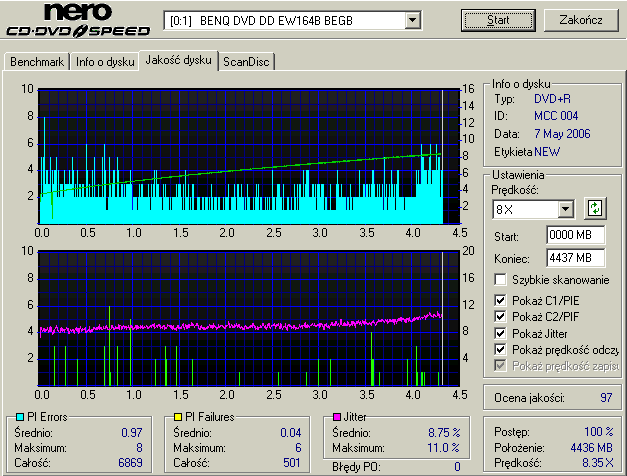Toggle the Pokaż Jitter checkbox

click(x=500, y=333)
